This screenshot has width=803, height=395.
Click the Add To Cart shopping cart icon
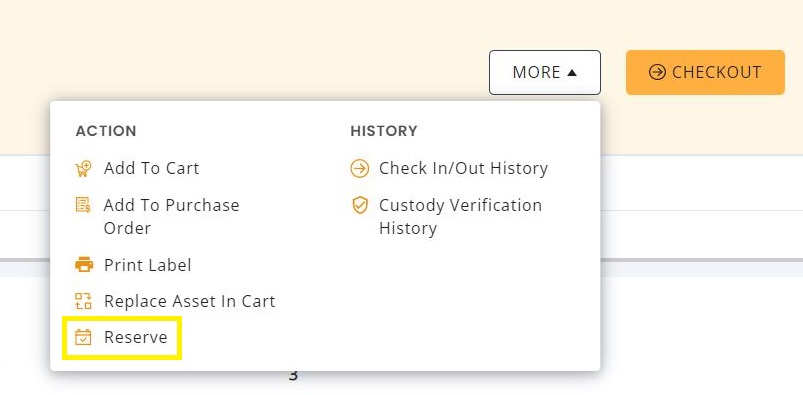point(83,169)
